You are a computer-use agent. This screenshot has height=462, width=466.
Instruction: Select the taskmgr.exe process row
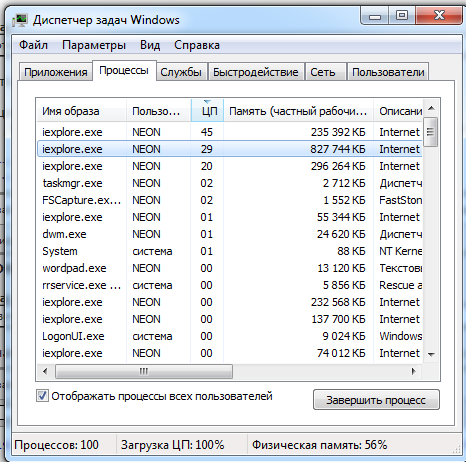pyautogui.click(x=230, y=183)
